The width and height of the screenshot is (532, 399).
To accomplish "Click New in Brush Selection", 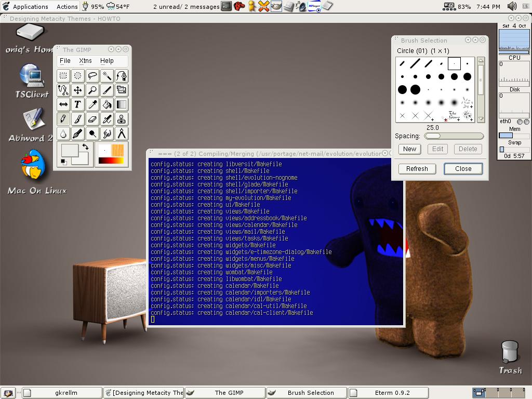I will point(409,149).
